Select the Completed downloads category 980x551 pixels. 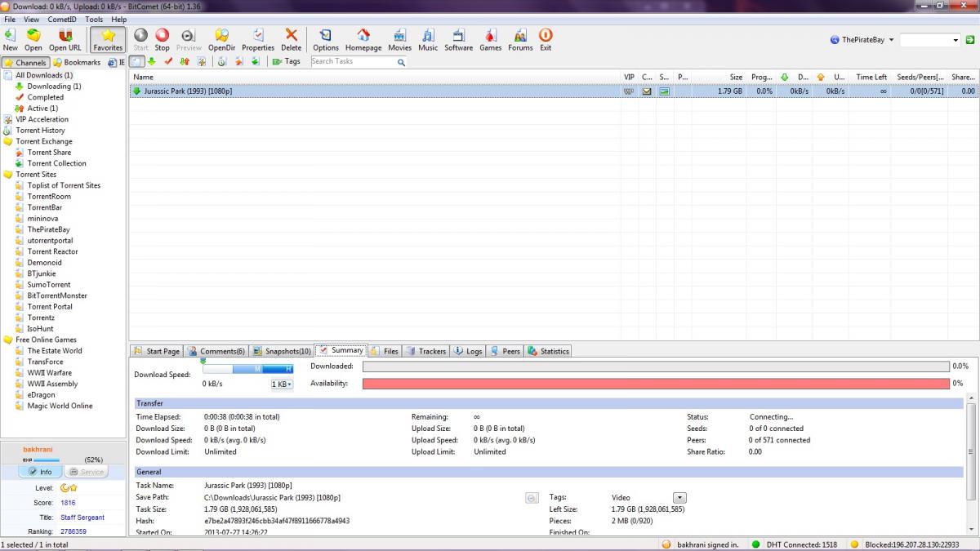[x=45, y=97]
